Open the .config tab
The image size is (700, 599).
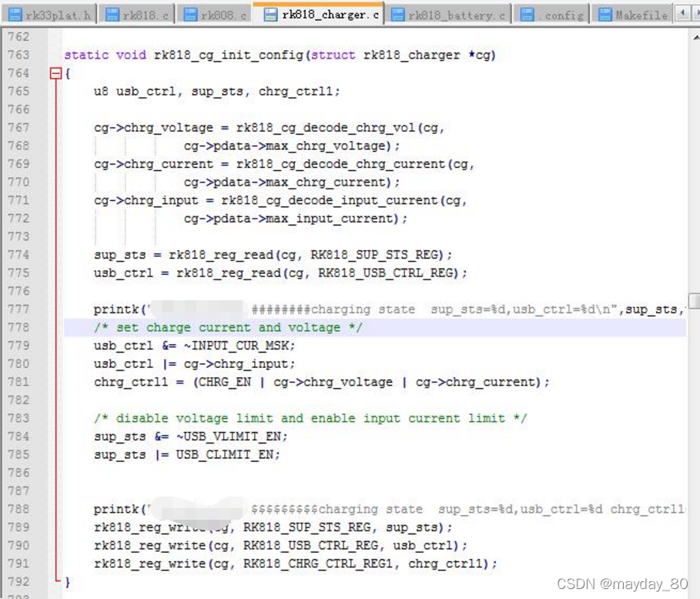click(552, 15)
